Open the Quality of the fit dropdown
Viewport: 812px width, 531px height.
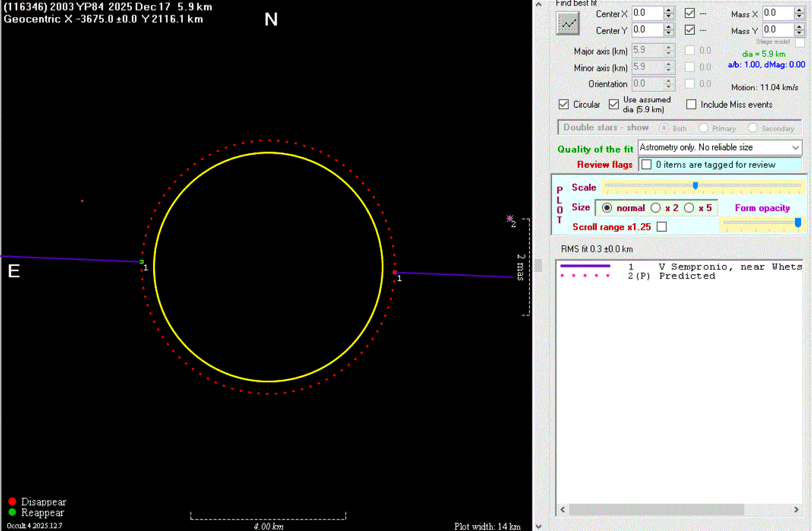coord(796,148)
